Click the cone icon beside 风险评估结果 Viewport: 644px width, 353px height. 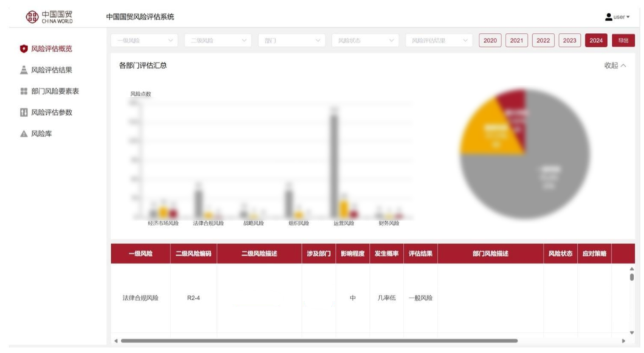point(24,70)
